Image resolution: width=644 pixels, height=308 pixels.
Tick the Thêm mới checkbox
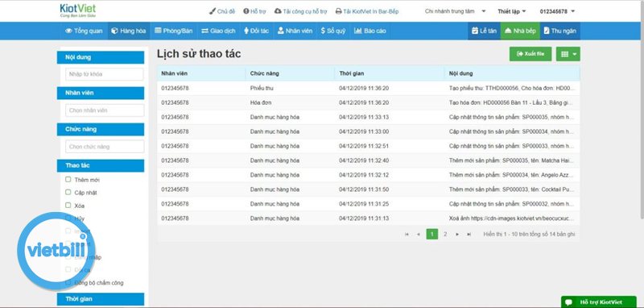[68, 179]
